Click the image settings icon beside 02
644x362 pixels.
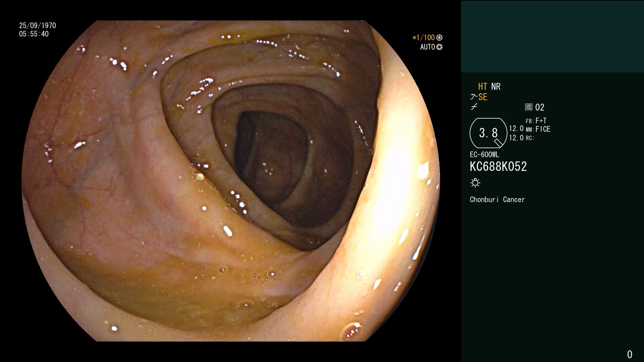(529, 107)
